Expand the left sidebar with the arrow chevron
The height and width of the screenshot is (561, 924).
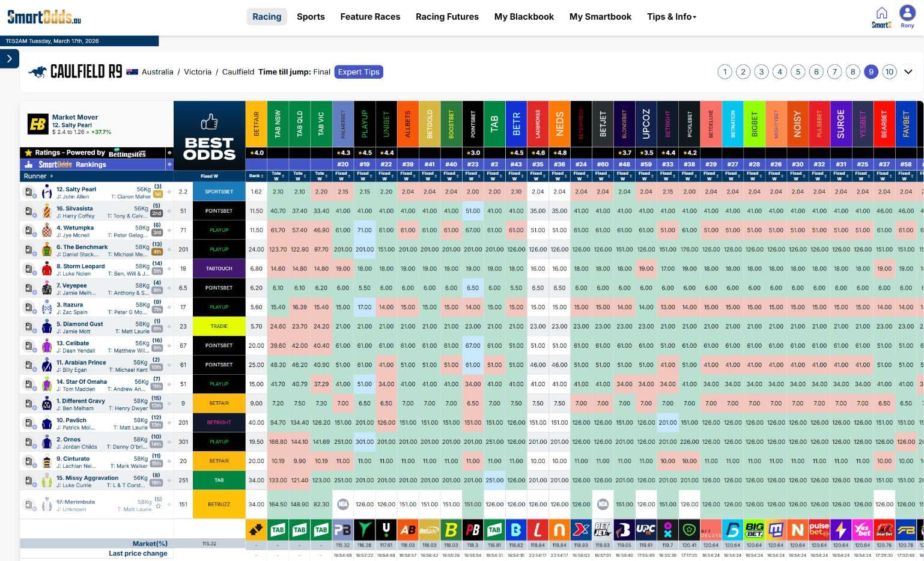click(x=10, y=59)
